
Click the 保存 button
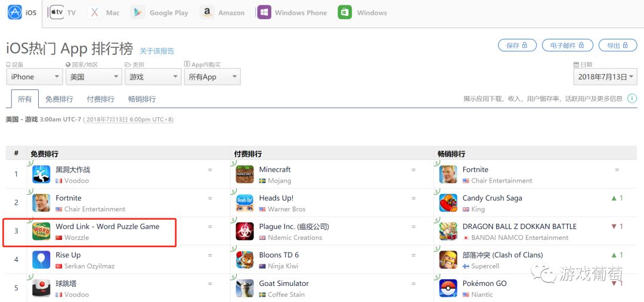517,45
